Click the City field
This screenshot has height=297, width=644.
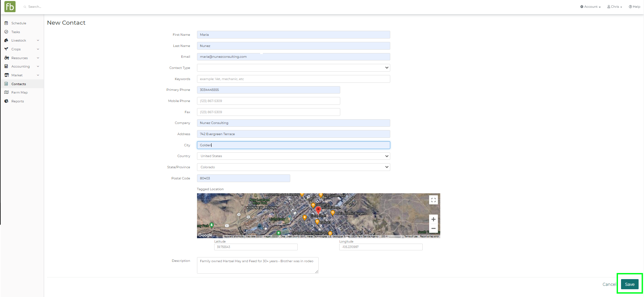coord(293,145)
